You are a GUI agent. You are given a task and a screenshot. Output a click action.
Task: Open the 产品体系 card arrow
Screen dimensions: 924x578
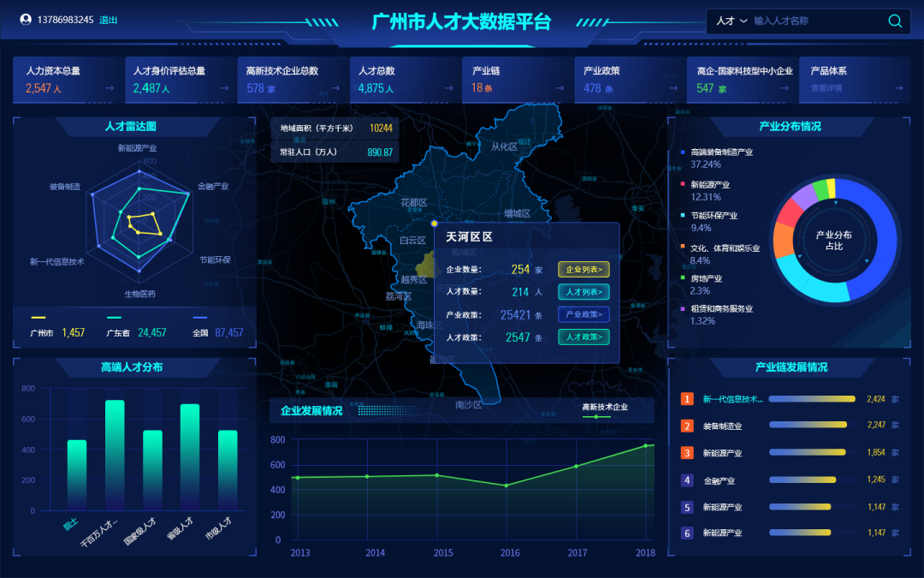pyautogui.click(x=898, y=88)
